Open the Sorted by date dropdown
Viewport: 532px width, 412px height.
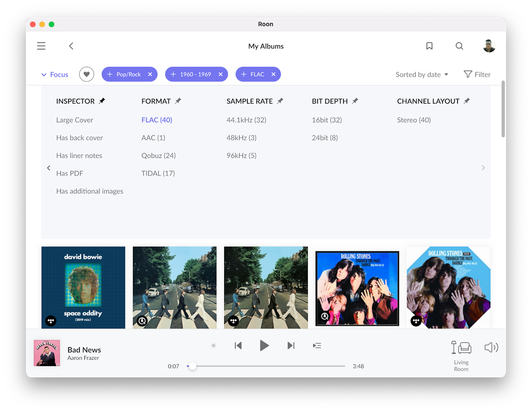pos(422,74)
